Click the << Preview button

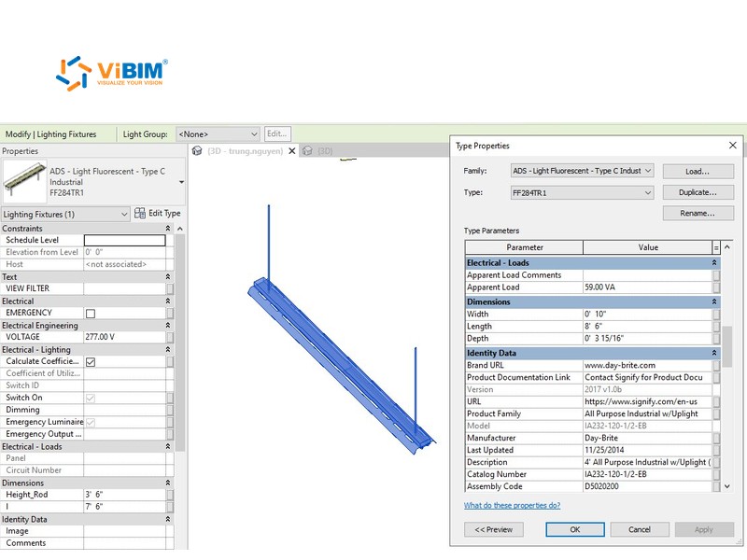coord(494,529)
